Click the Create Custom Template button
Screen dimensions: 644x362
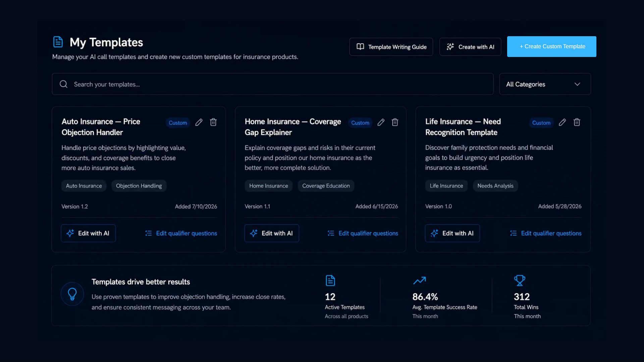click(x=552, y=47)
